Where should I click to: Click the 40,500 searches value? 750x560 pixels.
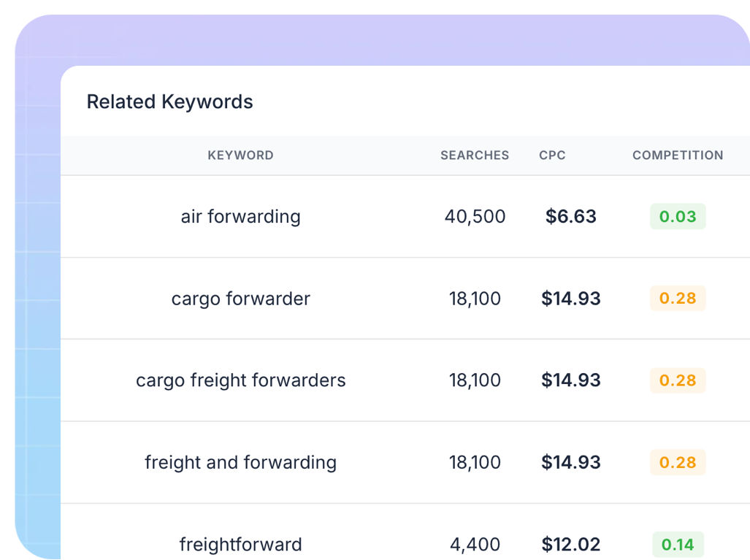pyautogui.click(x=475, y=217)
